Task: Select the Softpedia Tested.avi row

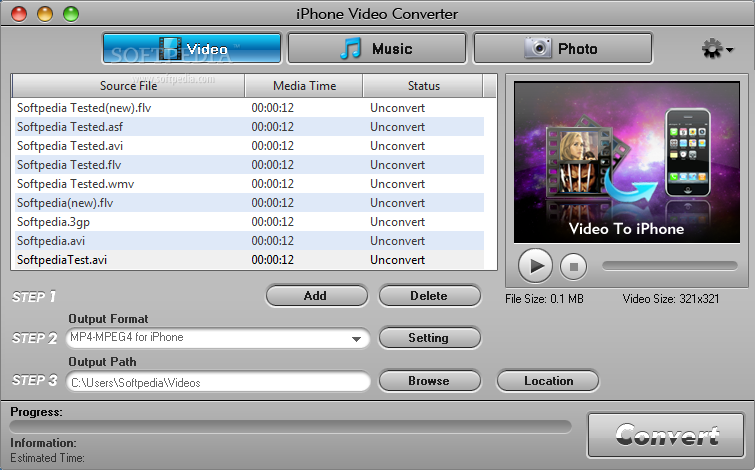Action: click(248, 145)
